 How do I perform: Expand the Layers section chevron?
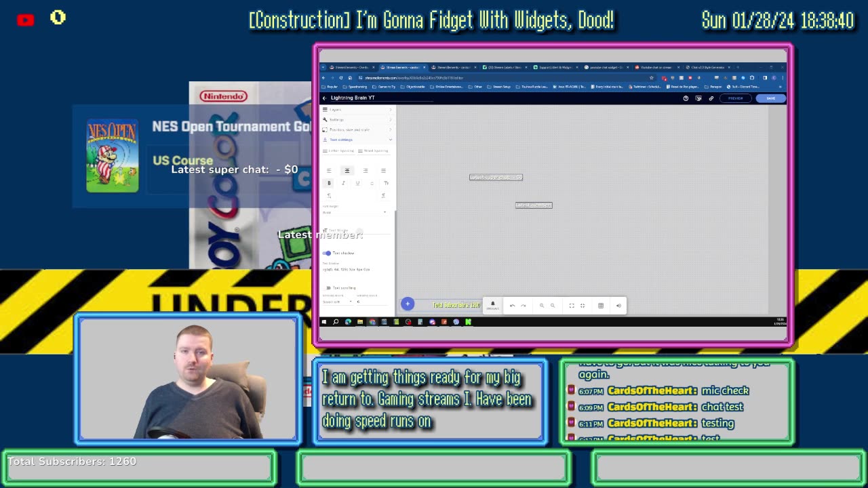click(x=390, y=109)
